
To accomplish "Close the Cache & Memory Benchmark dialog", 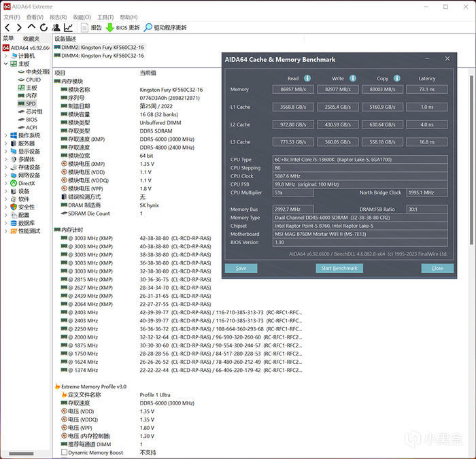I will 447,58.
